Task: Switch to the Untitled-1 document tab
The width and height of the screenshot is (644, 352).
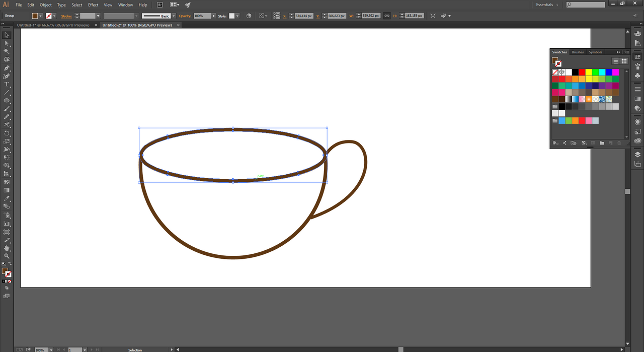Action: click(x=53, y=25)
